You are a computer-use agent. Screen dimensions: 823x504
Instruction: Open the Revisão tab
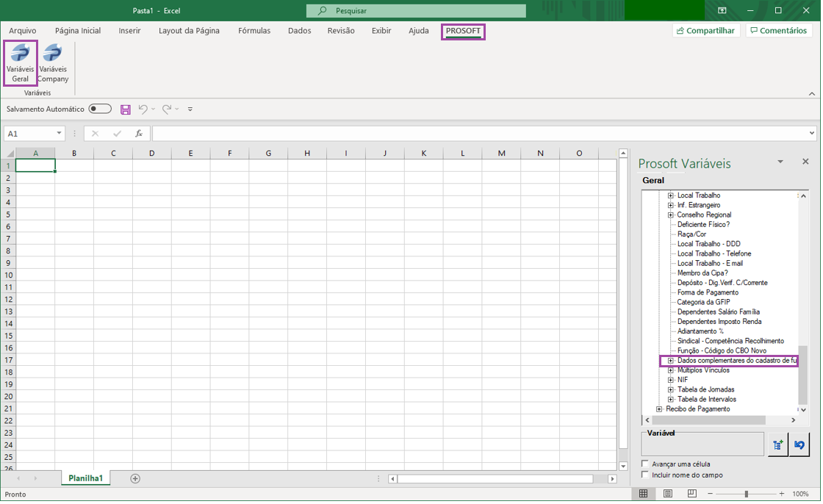point(341,30)
